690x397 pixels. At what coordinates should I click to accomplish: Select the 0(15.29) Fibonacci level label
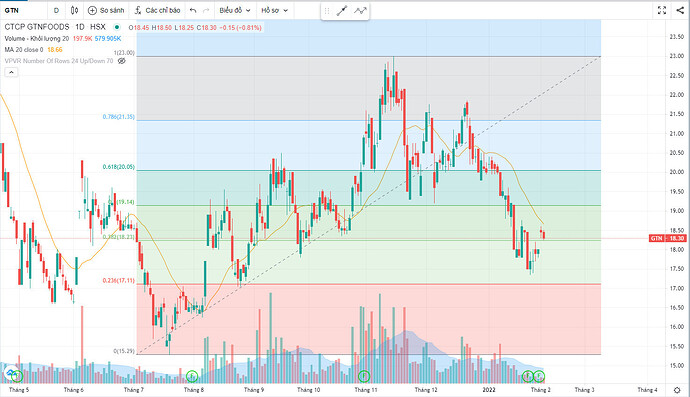(x=124, y=351)
